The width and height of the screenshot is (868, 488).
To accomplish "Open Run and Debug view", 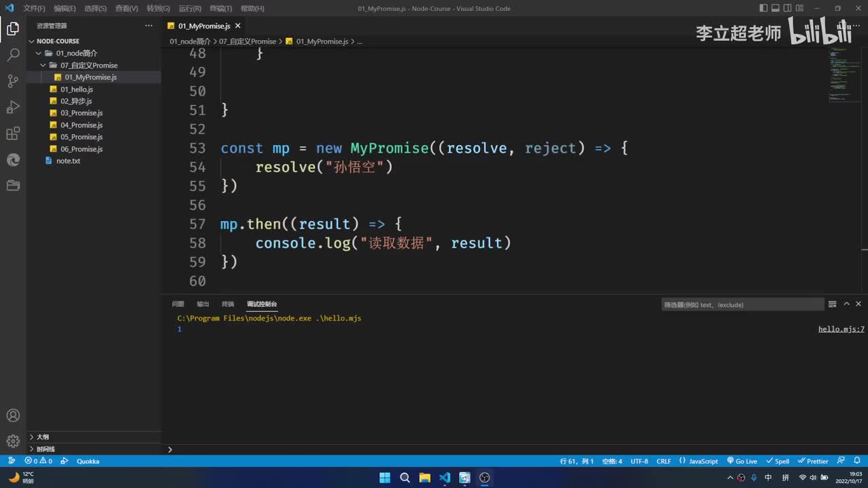I will [x=13, y=107].
